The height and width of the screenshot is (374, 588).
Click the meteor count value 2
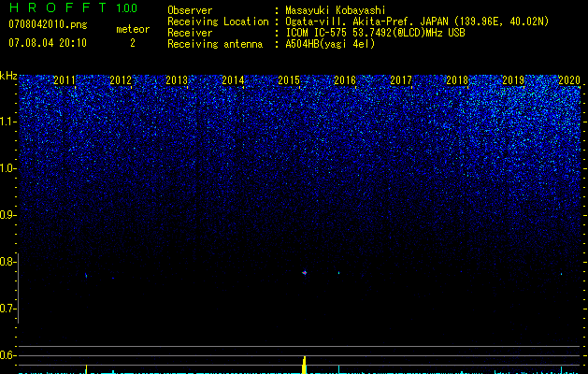[133, 43]
